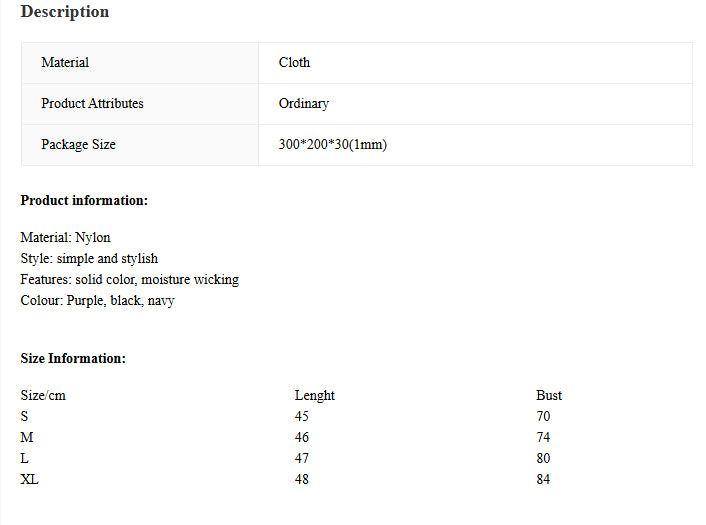Click the Product information heading
The width and height of the screenshot is (706, 525).
[x=84, y=200]
